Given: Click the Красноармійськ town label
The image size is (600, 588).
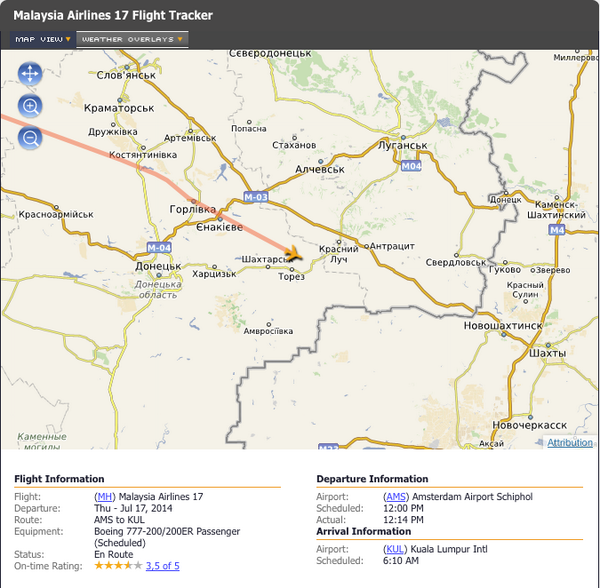Looking at the screenshot, I should coord(56,215).
